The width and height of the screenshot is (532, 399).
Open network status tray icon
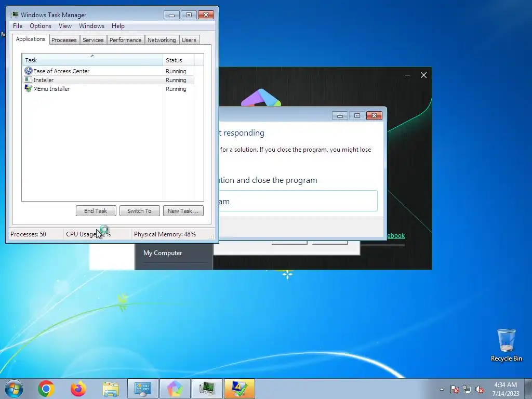coord(467,389)
